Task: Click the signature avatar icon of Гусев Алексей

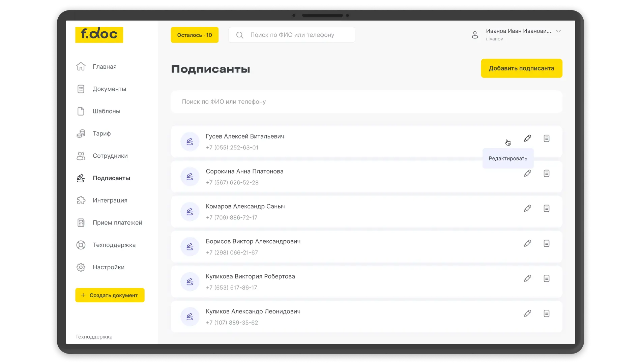Action: [190, 142]
